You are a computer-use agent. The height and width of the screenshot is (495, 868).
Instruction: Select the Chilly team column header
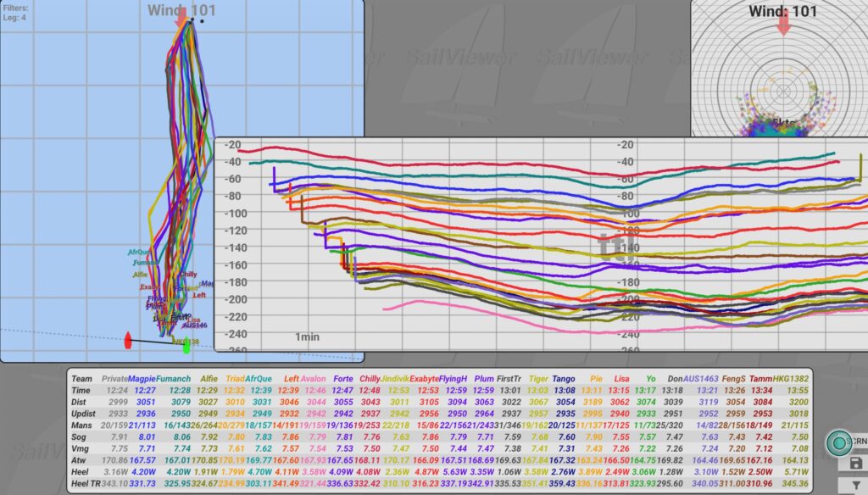[x=370, y=379]
